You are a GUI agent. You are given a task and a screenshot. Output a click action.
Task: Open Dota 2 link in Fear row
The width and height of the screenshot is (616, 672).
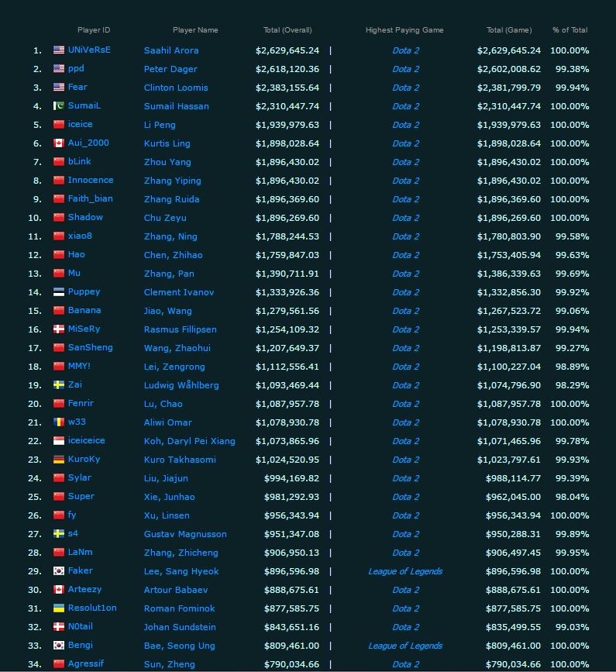[406, 88]
